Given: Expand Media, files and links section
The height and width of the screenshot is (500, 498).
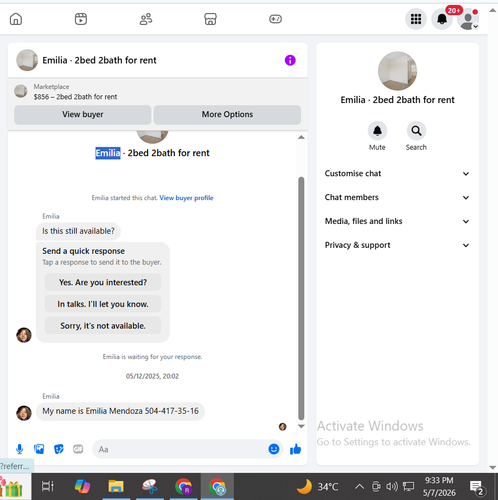Looking at the screenshot, I should pos(397,221).
